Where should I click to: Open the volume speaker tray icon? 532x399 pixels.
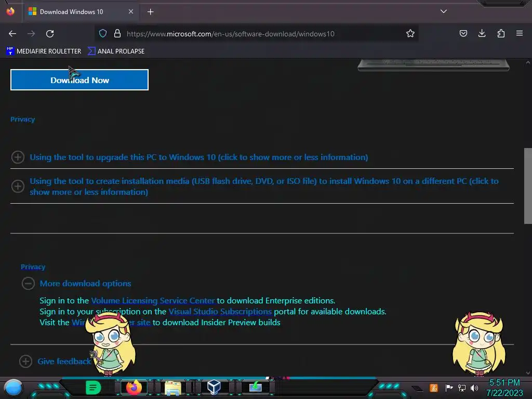tap(474, 388)
